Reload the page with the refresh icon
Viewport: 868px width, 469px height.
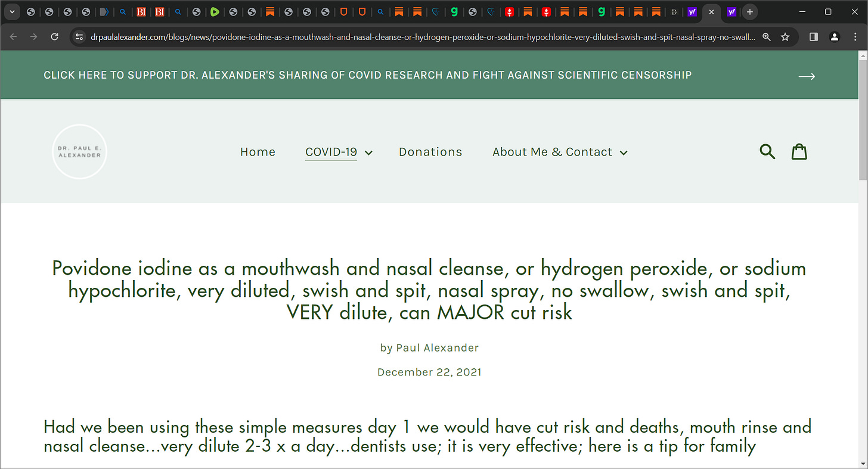pyautogui.click(x=54, y=37)
